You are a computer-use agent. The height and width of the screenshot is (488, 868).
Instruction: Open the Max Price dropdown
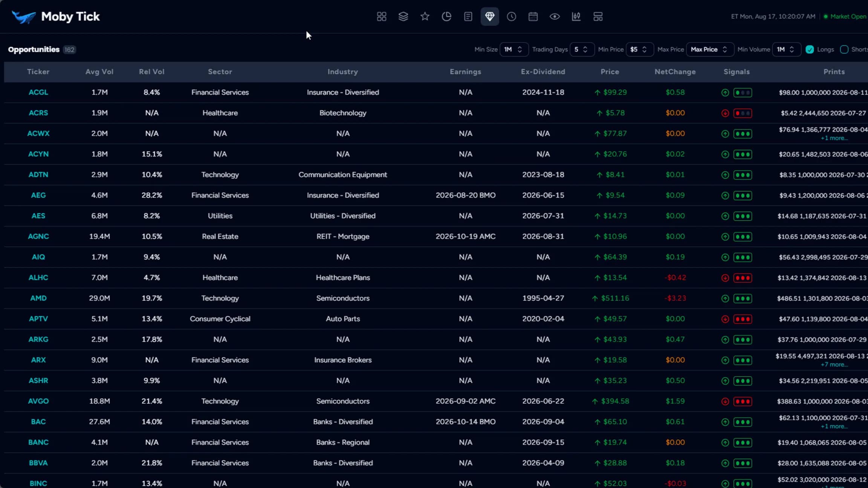[x=710, y=49]
